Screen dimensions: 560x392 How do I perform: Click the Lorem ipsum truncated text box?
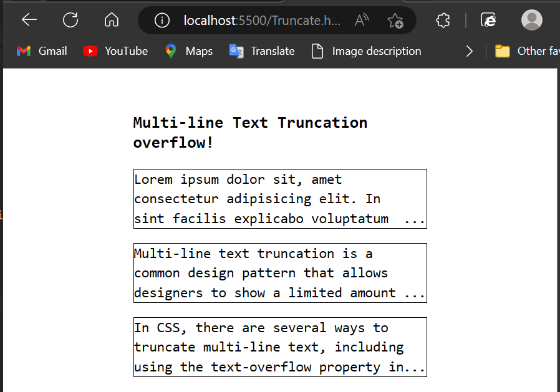tap(279, 199)
